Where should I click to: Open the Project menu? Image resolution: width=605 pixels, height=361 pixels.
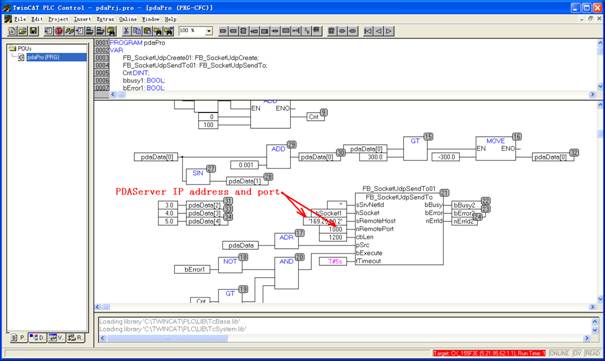[58, 19]
